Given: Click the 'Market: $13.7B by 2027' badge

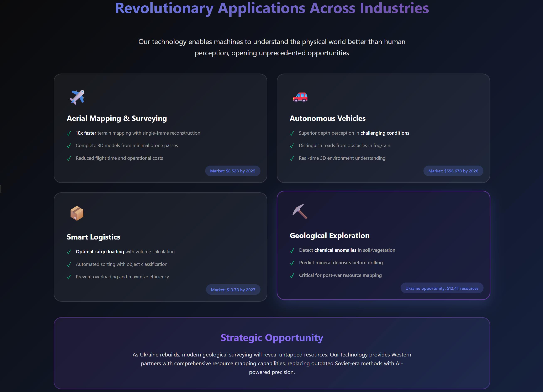Looking at the screenshot, I should pyautogui.click(x=233, y=290).
